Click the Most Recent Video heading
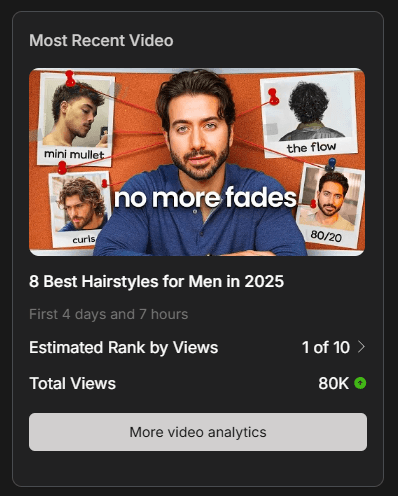 [101, 41]
